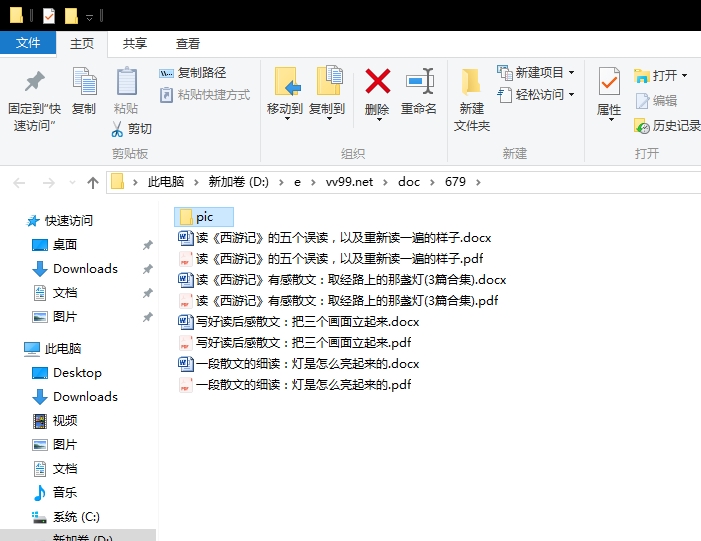
Task: Click the Rename (重命名) icon
Action: pos(420,81)
